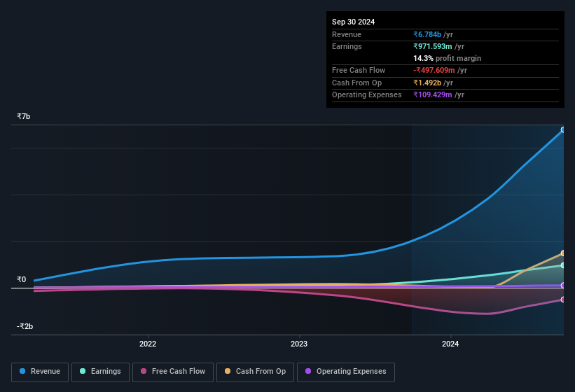Toggle the Earnings series legend button
The width and height of the screenshot is (575, 392).
[100, 372]
